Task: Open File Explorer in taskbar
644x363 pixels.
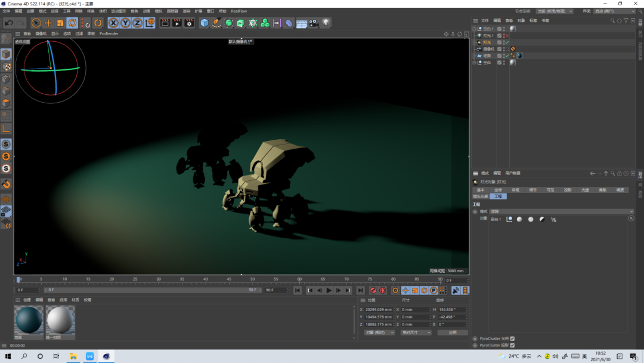Action: tap(73, 356)
